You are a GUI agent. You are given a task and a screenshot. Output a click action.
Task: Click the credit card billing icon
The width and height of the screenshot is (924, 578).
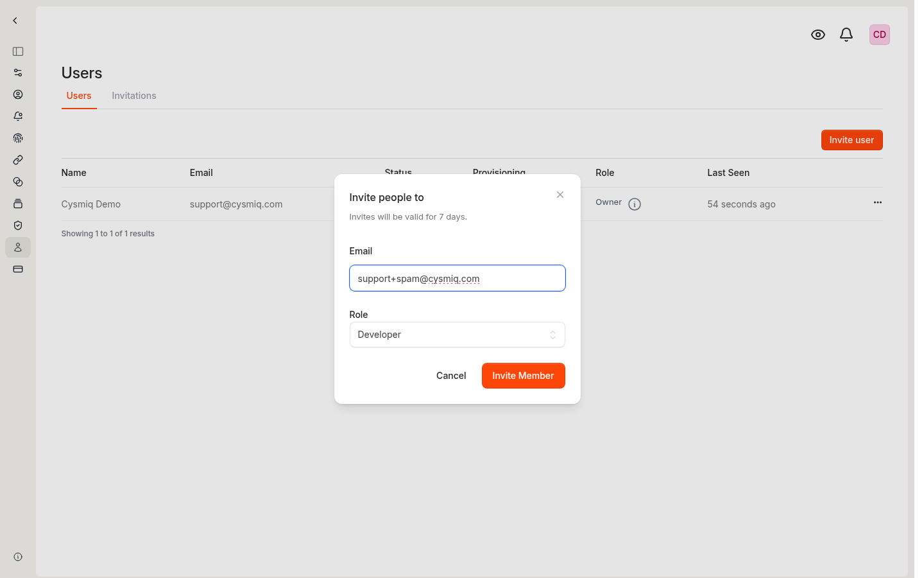pyautogui.click(x=17, y=268)
